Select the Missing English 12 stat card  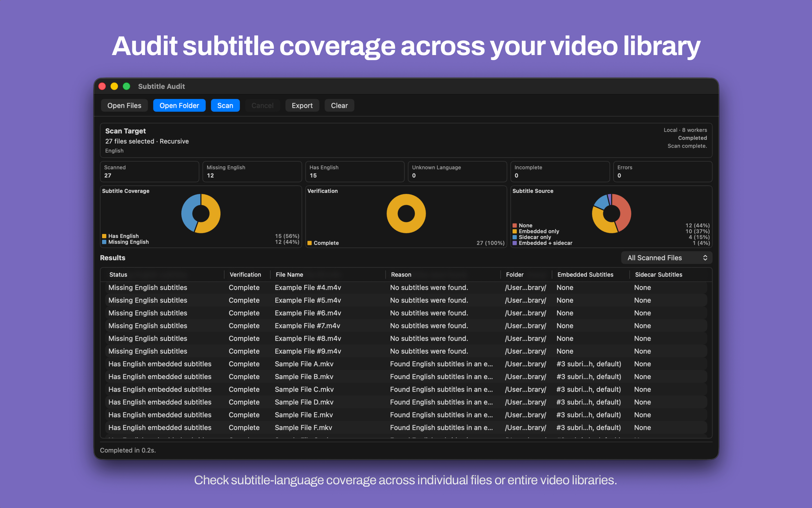(252, 172)
